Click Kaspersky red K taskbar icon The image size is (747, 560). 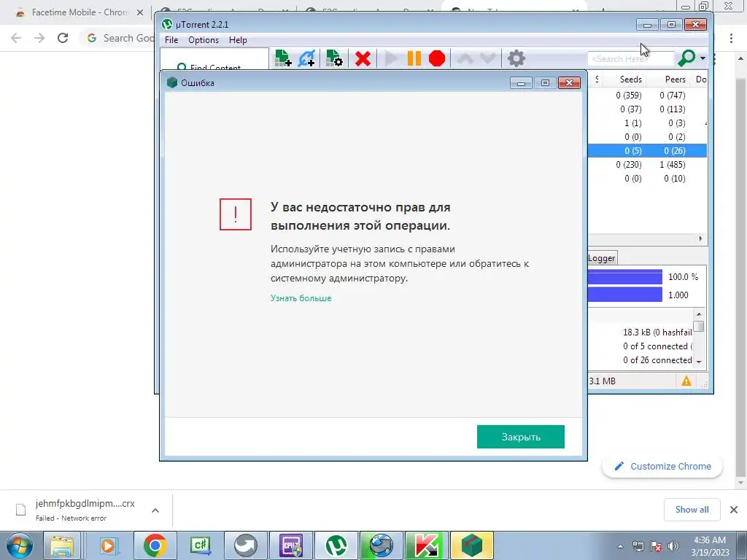(x=426, y=545)
